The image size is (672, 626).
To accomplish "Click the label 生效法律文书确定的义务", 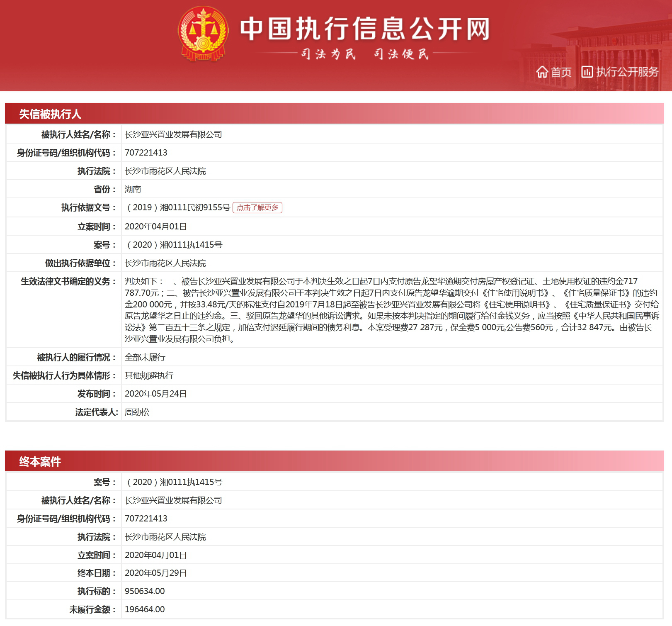I will coord(68,281).
